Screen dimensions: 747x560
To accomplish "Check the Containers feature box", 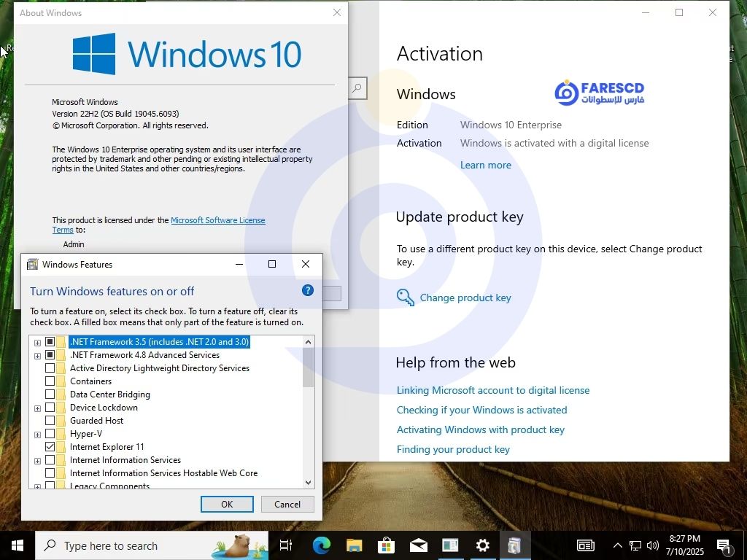I will pyautogui.click(x=50, y=381).
